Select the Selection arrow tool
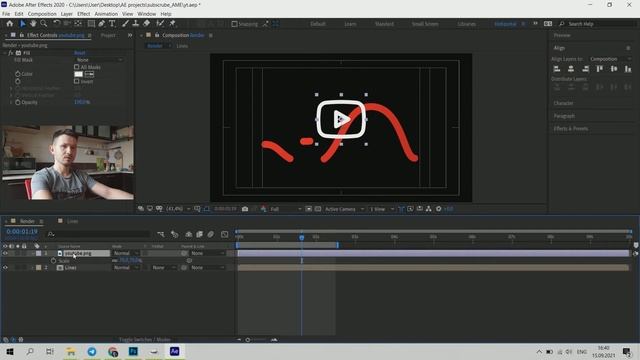Viewport: 640px width, 360px height. pyautogui.click(x=22, y=24)
